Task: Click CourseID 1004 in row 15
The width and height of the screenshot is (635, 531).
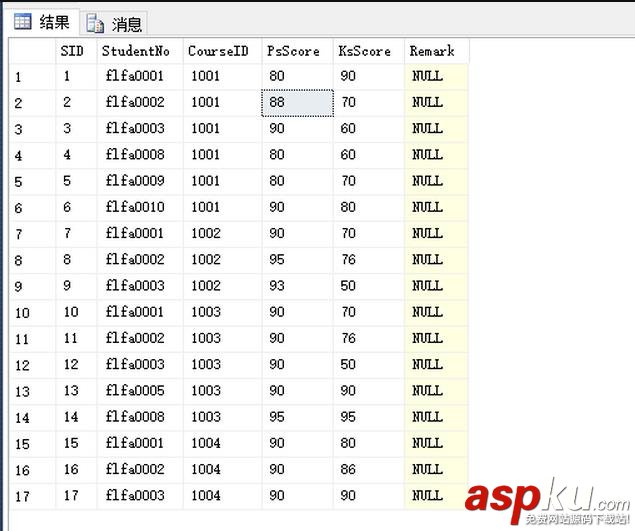Action: (x=222, y=444)
